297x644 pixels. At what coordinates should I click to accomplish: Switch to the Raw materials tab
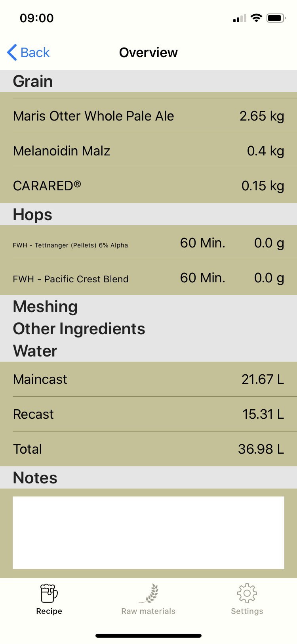148,611
